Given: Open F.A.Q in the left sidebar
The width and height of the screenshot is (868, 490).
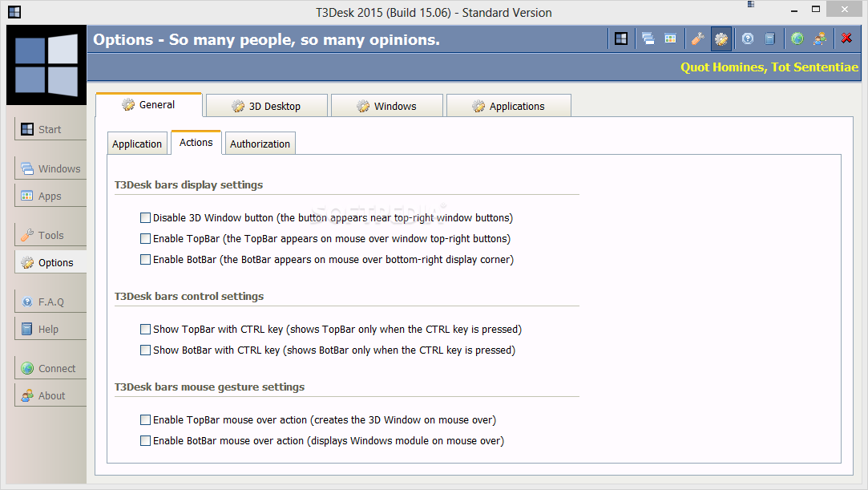Looking at the screenshot, I should tap(50, 302).
